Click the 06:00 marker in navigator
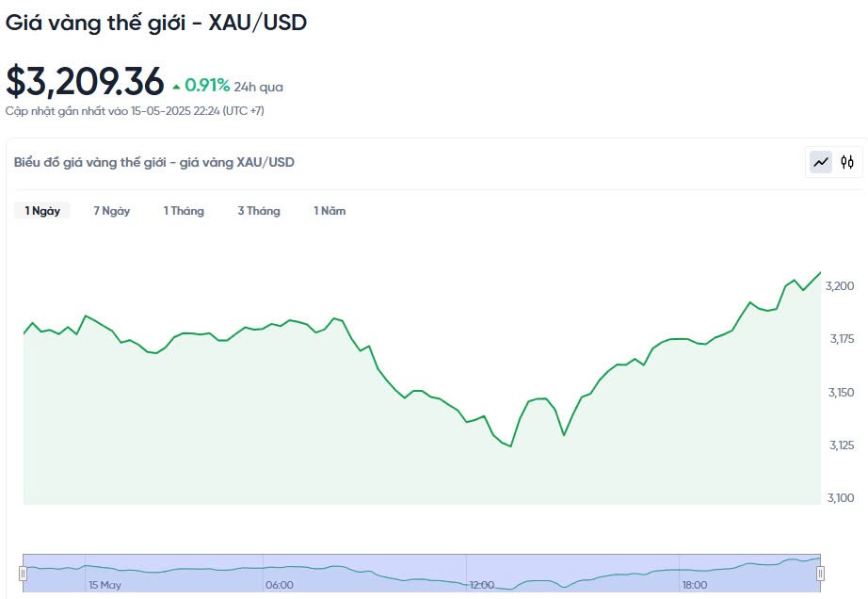This screenshot has width=868, height=599. (x=279, y=585)
